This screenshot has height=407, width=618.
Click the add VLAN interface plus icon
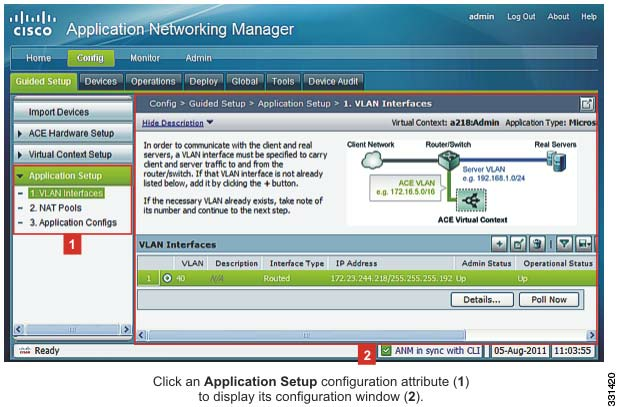(499, 243)
